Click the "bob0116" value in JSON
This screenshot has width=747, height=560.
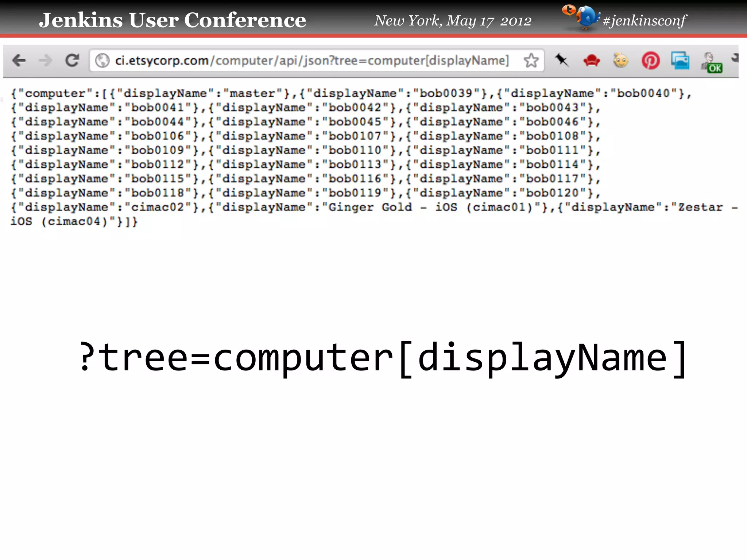click(359, 179)
